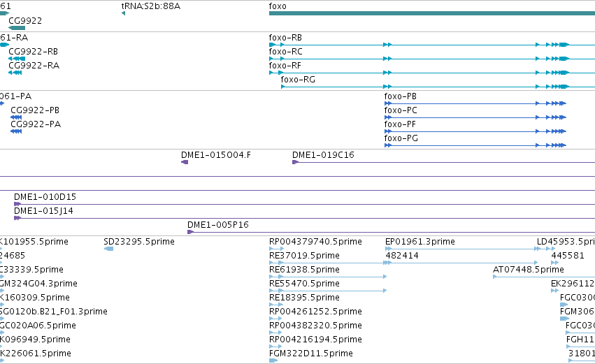Screen dimensions: 595x364
Task: Click the CG9922-RB exon arrows
Action: (17, 59)
